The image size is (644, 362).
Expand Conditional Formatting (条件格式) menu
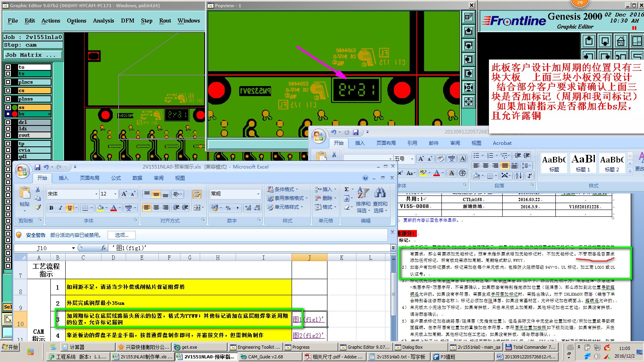point(282,189)
